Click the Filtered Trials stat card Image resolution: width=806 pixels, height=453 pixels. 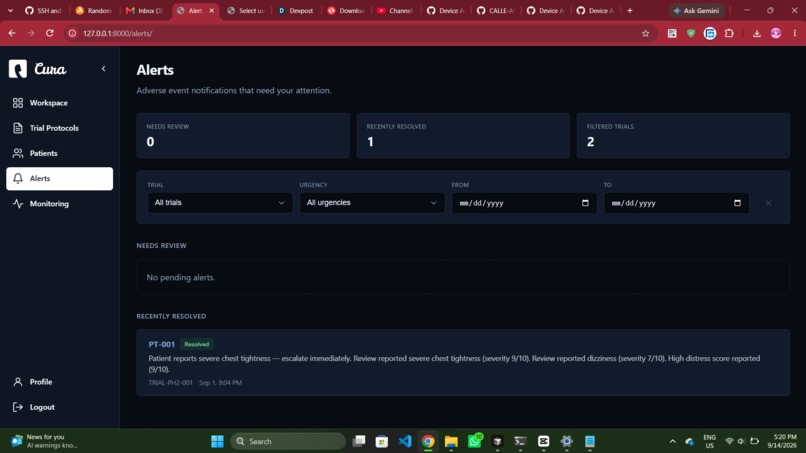tap(683, 135)
